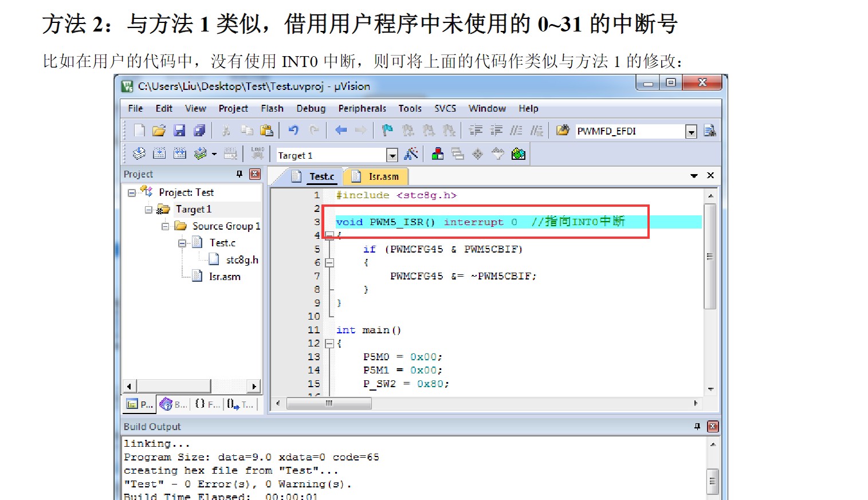Open a file using the folder icon
This screenshot has height=500, width=868.
click(159, 131)
